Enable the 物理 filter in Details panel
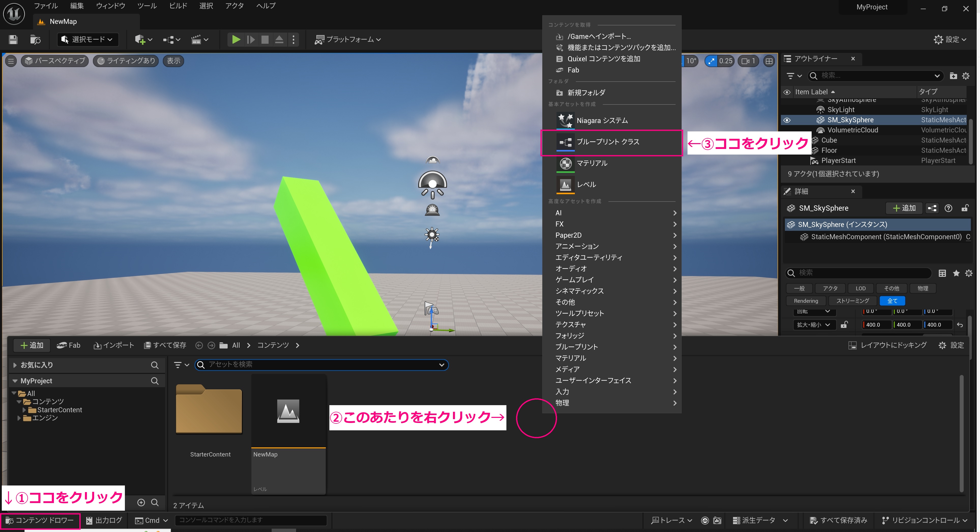Screen dimensions: 980x532 tap(923, 288)
